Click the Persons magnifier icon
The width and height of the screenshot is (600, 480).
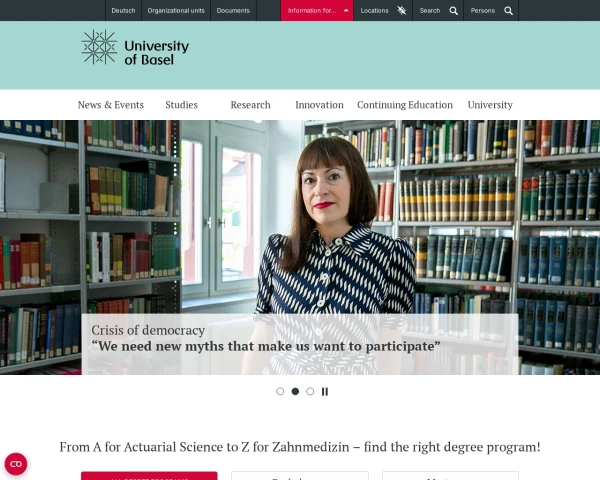coord(508,11)
